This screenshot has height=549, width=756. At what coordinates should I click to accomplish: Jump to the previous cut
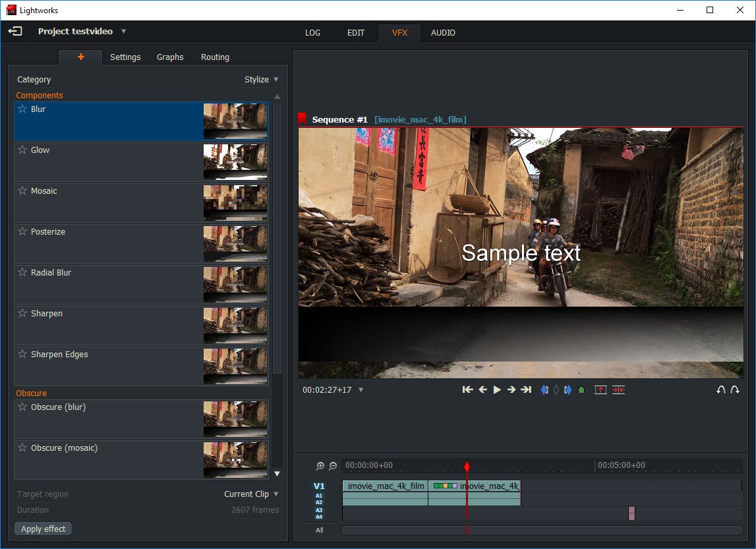coord(467,390)
